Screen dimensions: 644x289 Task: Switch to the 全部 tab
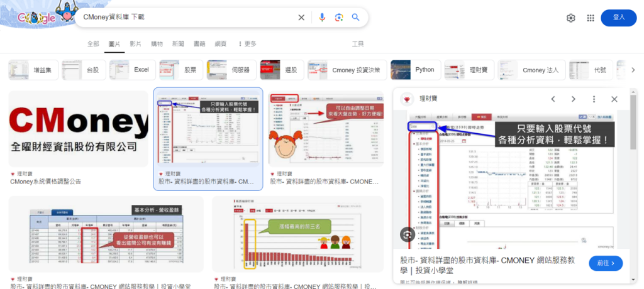pos(93,44)
